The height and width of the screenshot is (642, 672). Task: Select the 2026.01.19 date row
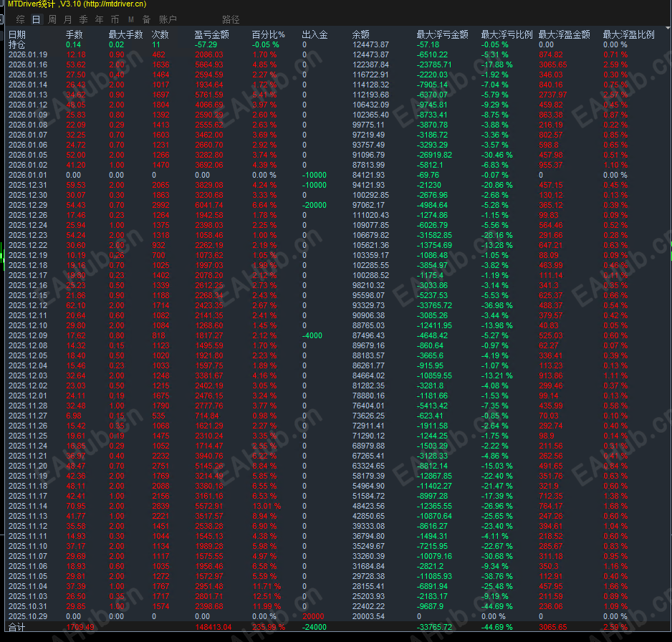[x=28, y=55]
